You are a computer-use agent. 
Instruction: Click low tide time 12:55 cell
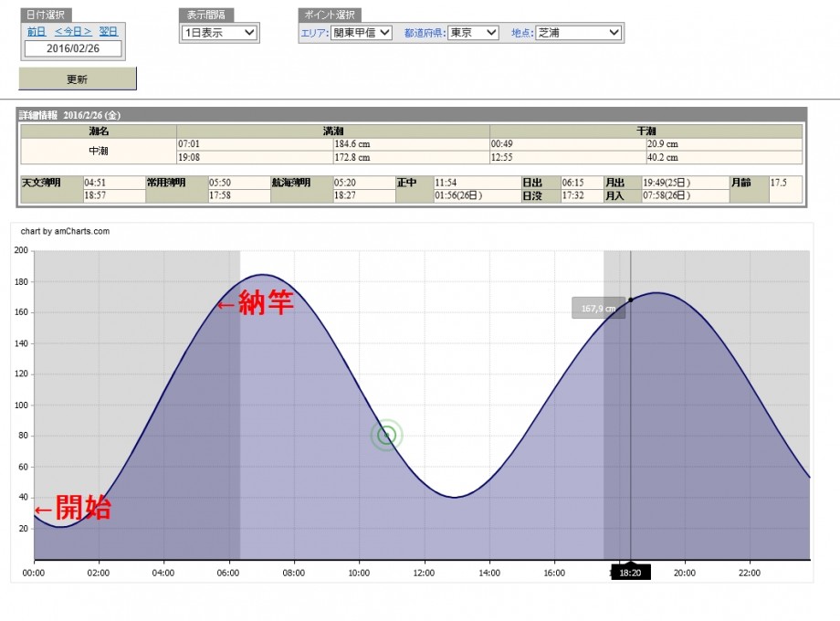pyautogui.click(x=568, y=157)
